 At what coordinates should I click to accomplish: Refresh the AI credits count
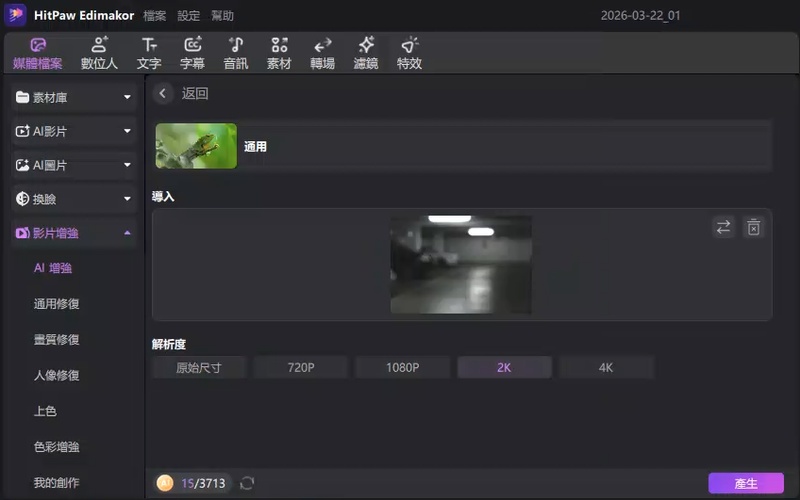pyautogui.click(x=247, y=483)
